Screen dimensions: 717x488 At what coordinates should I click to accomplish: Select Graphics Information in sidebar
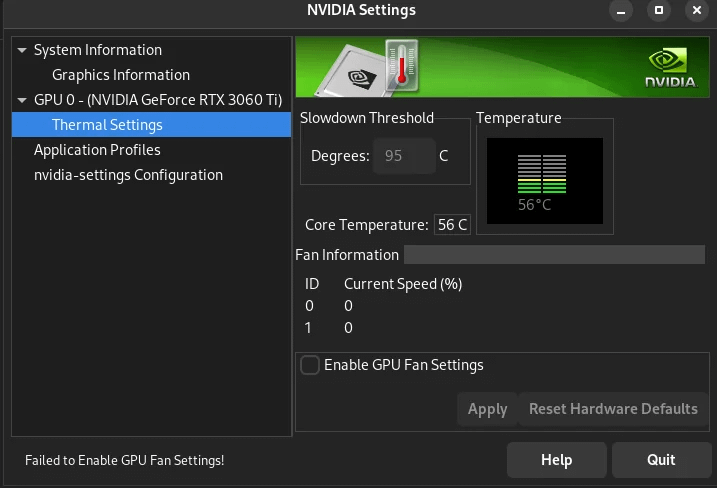[x=121, y=75]
